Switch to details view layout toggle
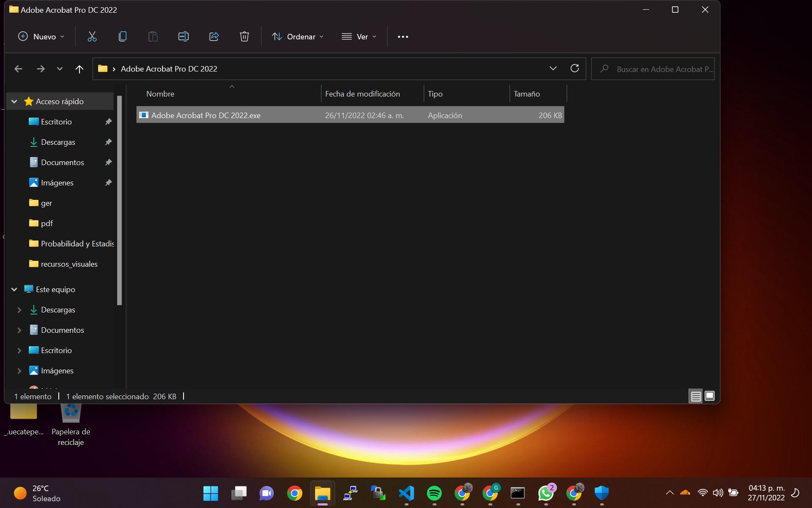Screen dimensions: 812x508 696,396
